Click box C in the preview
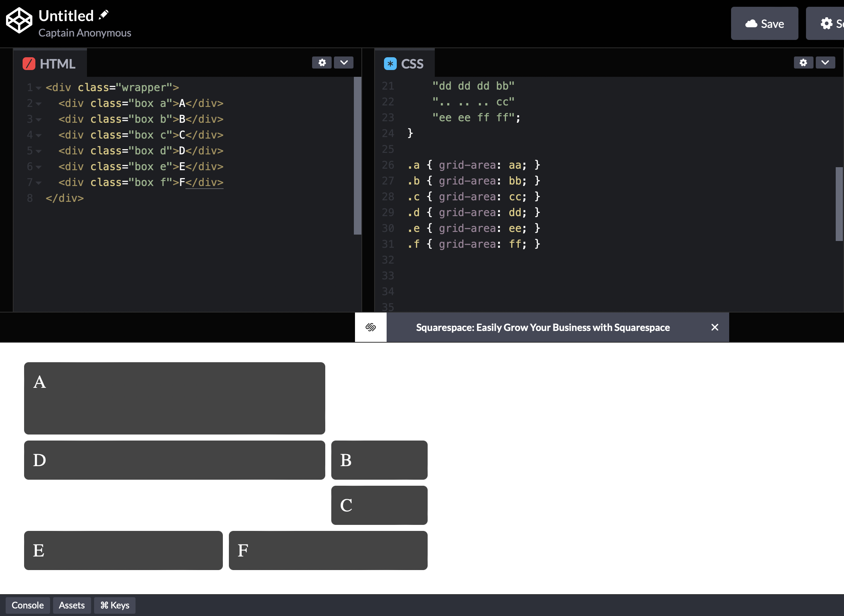844x616 pixels. [x=379, y=505]
